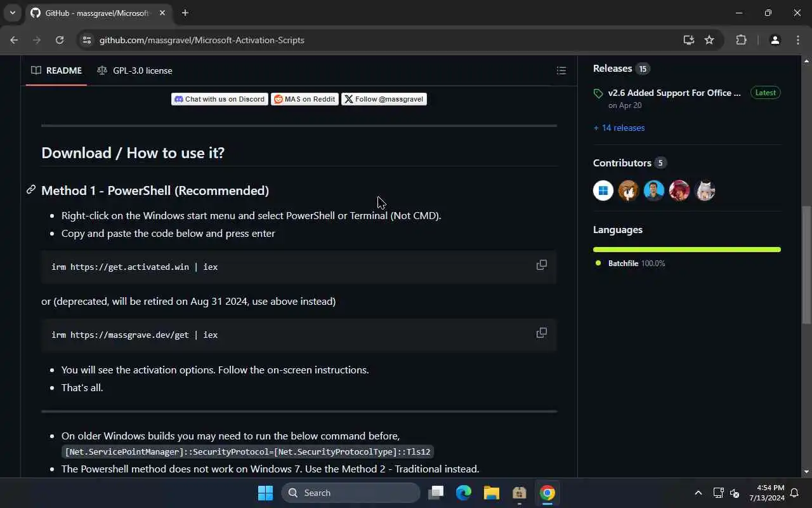812x508 pixels.
Task: Open the second contributor avatar with brown hair
Action: coord(629,190)
